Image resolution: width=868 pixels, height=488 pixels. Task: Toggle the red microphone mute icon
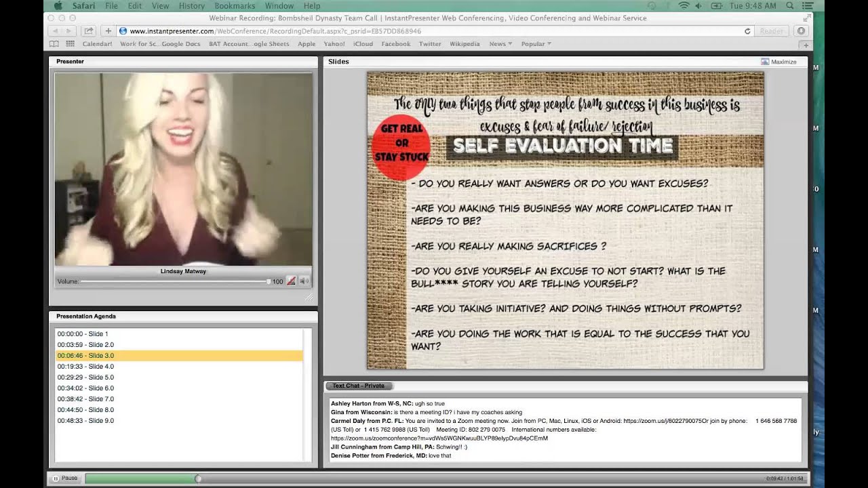[x=292, y=281]
